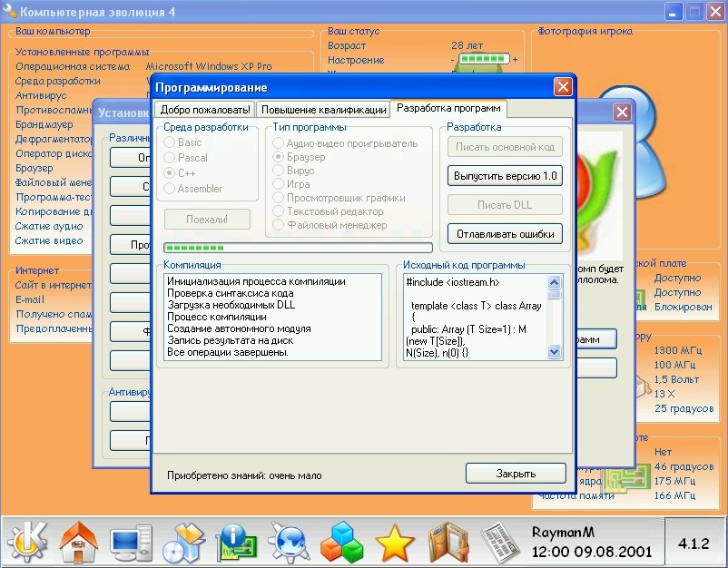Click Выпустить версию 1.0 button

[x=505, y=176]
